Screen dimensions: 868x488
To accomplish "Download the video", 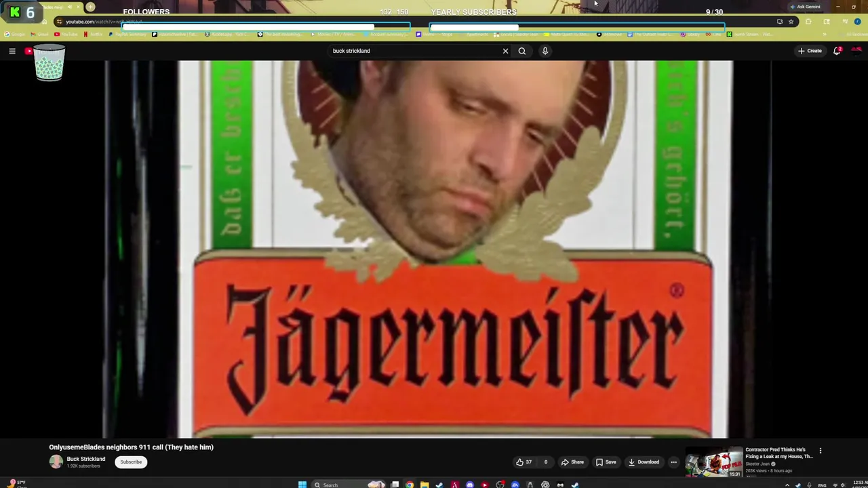I will [x=644, y=462].
